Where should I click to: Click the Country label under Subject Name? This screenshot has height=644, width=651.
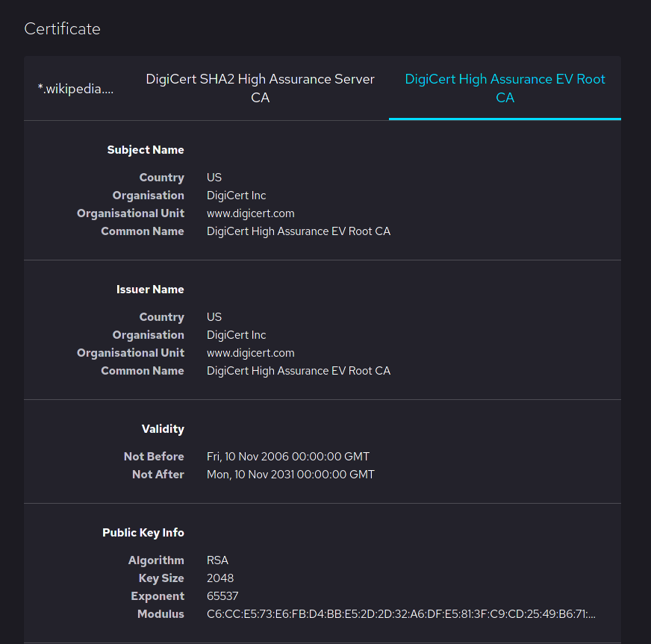(x=161, y=177)
